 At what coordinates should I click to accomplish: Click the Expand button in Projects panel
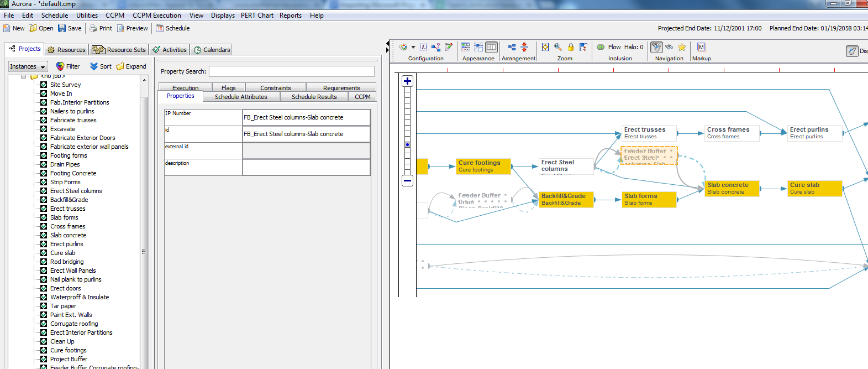tap(131, 66)
